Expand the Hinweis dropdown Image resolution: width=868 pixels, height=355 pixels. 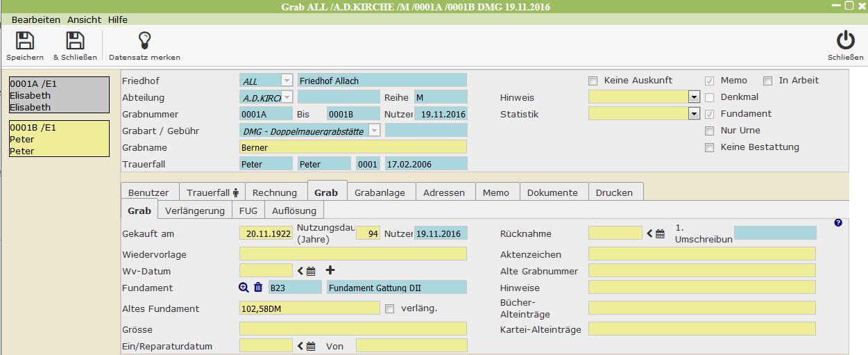[694, 98]
